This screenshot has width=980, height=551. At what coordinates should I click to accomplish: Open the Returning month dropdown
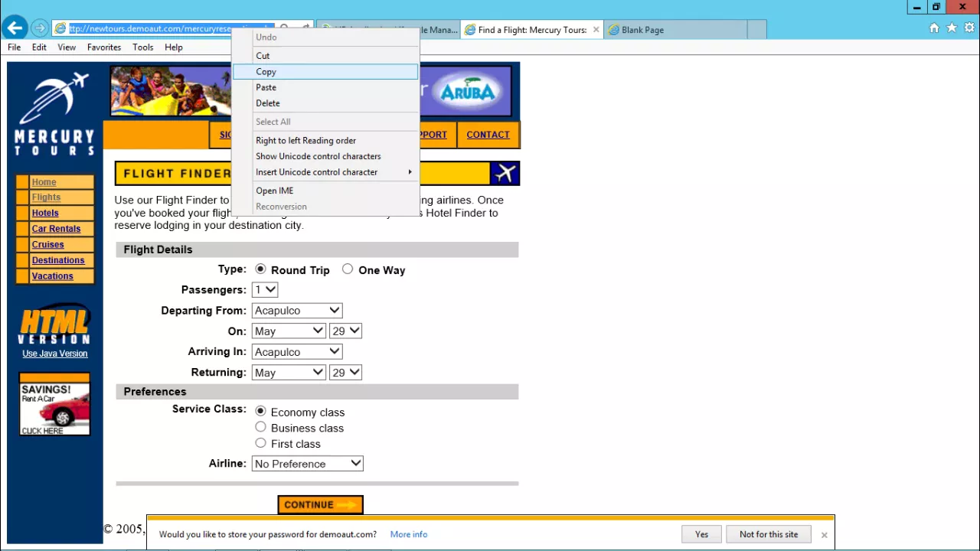click(x=289, y=373)
